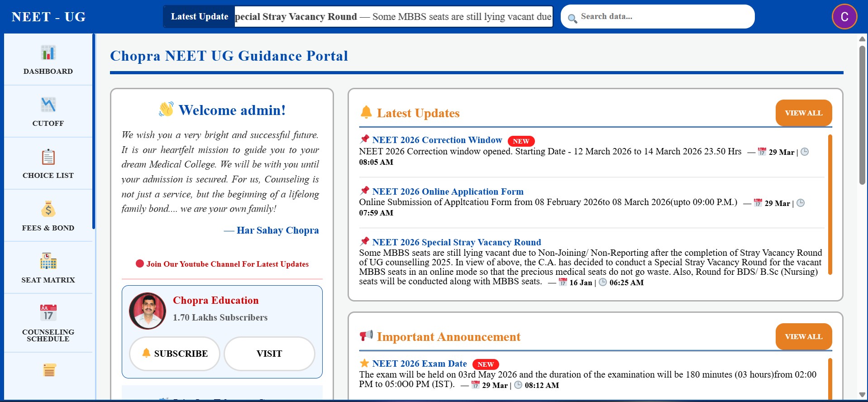This screenshot has height=402, width=868.
Task: Click the Subscribe button
Action: click(175, 354)
